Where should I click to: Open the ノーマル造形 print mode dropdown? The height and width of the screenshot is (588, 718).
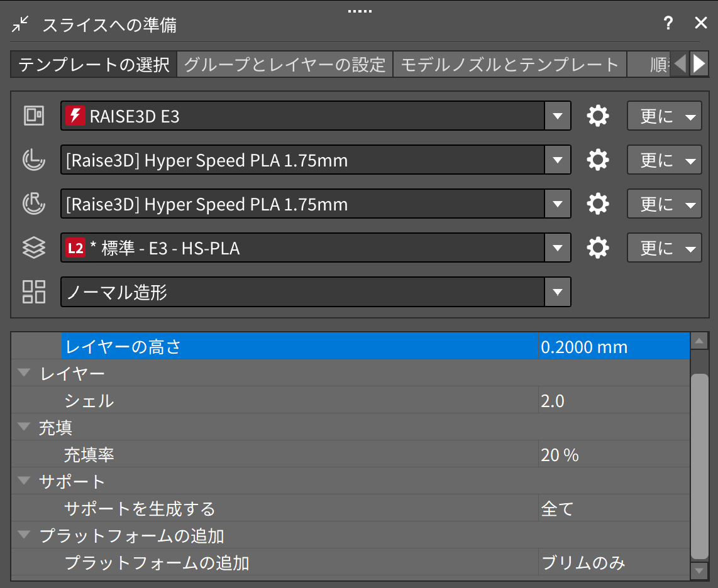(557, 292)
